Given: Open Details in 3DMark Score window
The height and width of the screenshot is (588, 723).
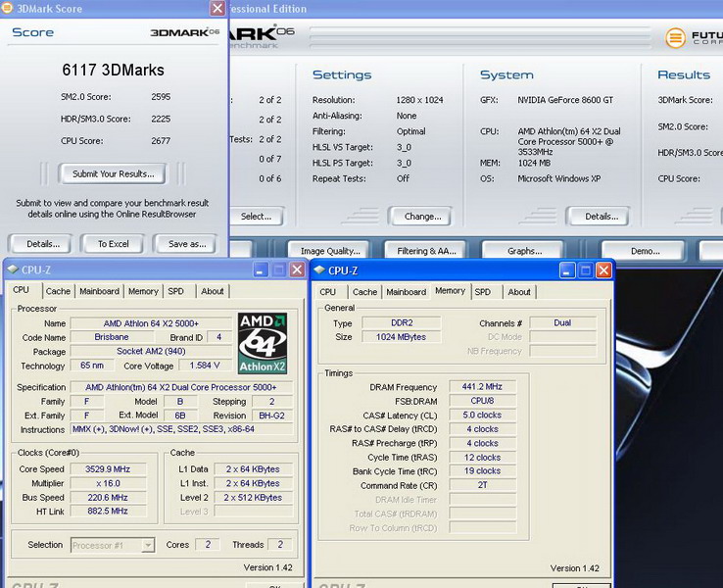Looking at the screenshot, I should [43, 244].
